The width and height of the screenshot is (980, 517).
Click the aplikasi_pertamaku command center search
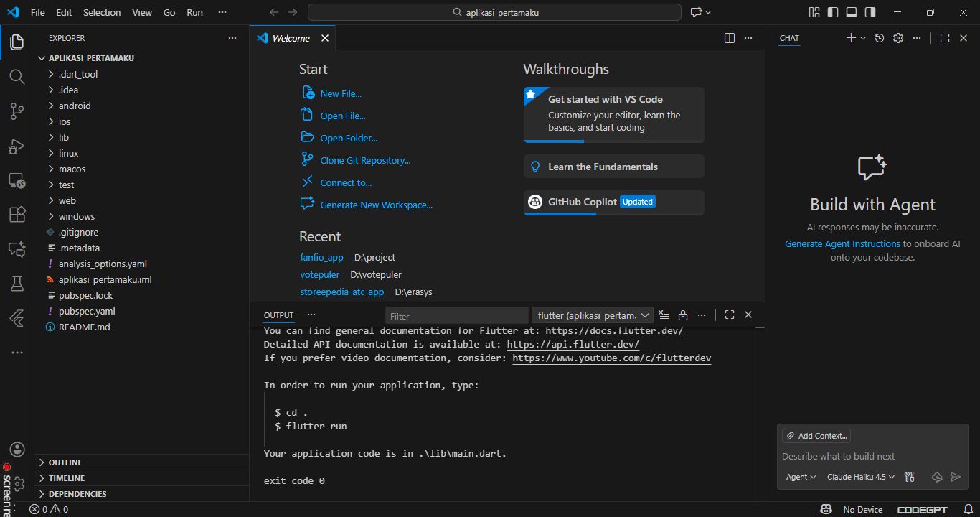point(494,12)
